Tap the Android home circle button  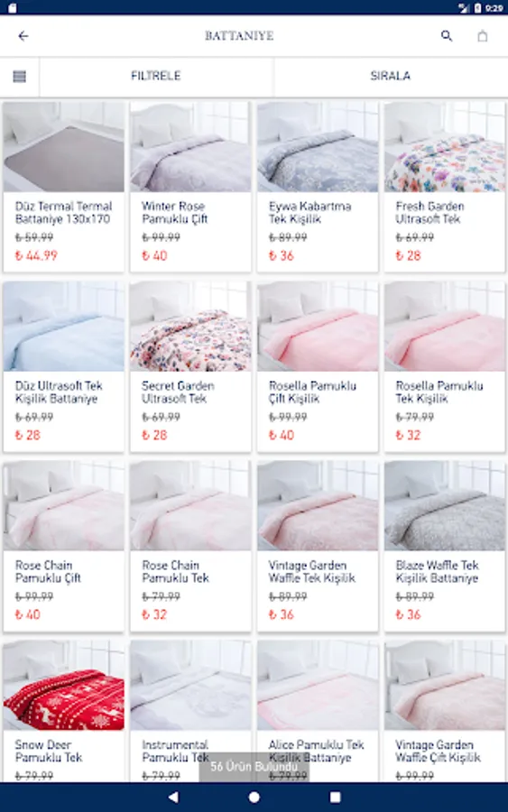(x=254, y=797)
